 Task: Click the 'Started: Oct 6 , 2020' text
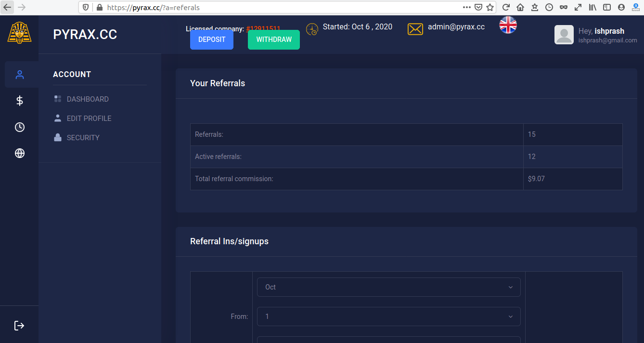(358, 27)
